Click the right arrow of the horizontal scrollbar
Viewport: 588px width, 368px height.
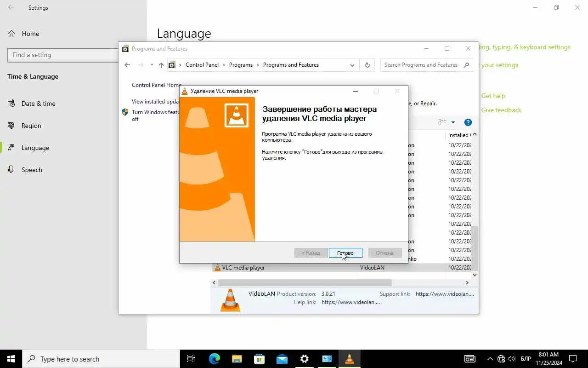[x=467, y=282]
